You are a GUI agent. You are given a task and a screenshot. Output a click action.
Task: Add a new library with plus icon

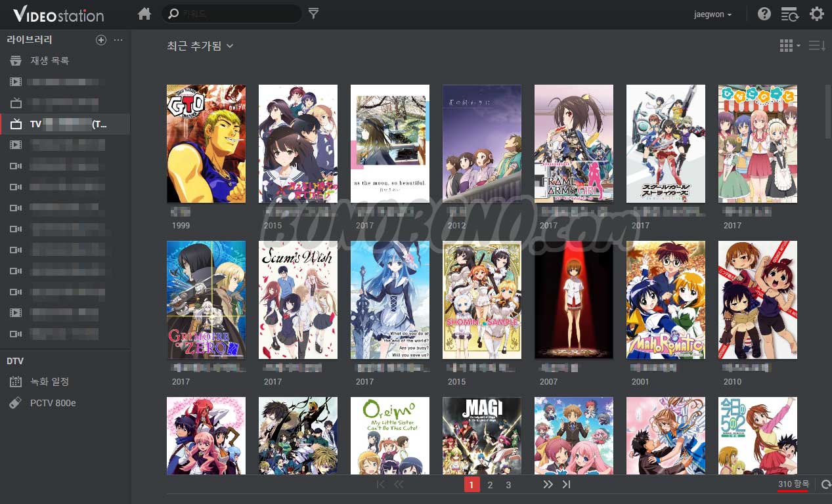[x=101, y=40]
